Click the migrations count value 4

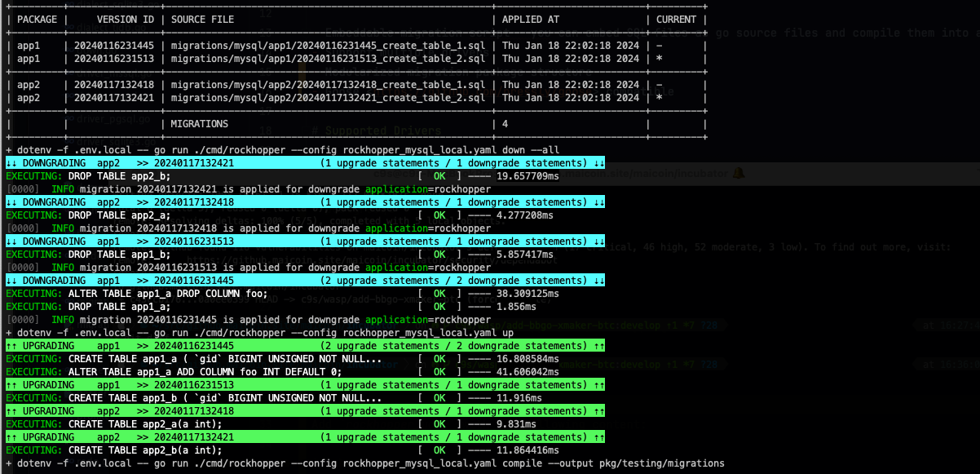505,124
